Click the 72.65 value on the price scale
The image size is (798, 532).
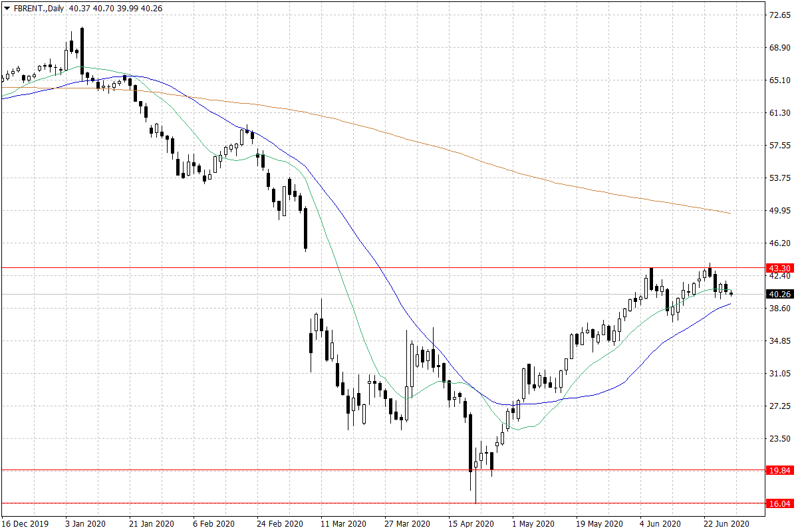(x=777, y=15)
